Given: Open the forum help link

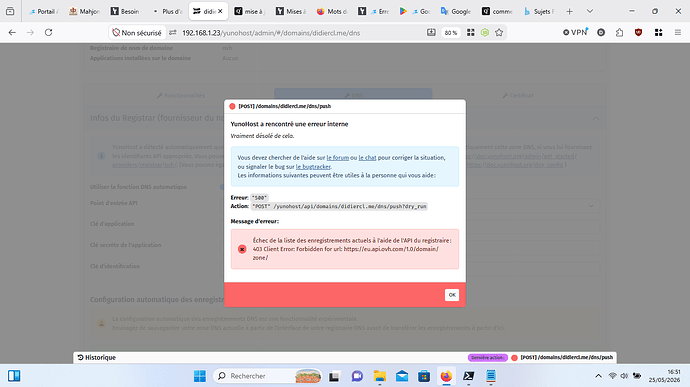Looking at the screenshot, I should point(338,158).
